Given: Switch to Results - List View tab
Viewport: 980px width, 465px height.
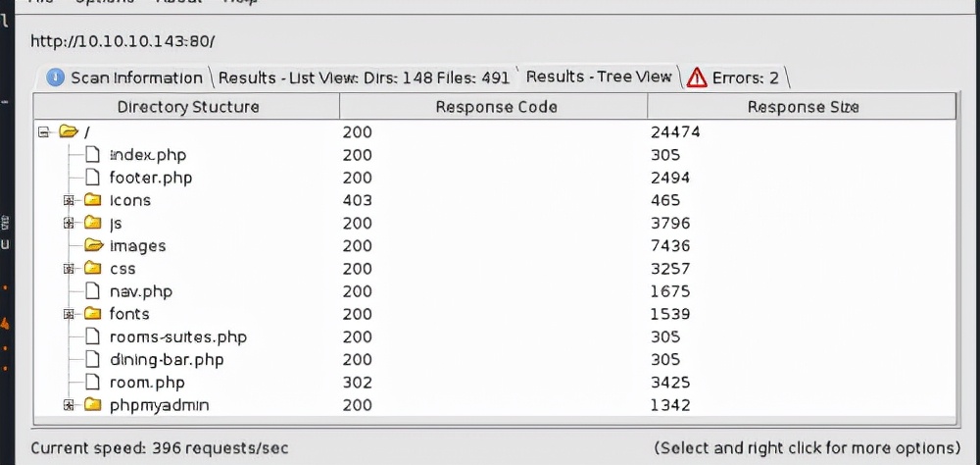Looking at the screenshot, I should coord(364,77).
